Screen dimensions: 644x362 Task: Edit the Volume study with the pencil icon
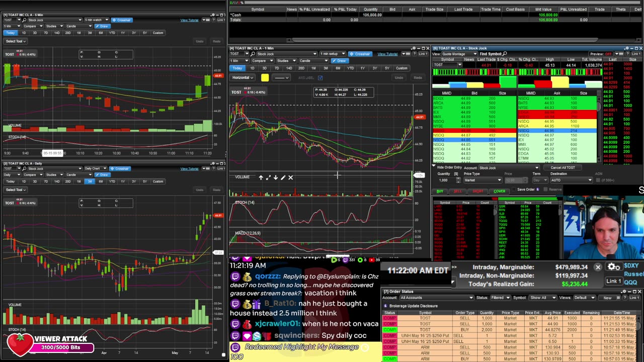tap(283, 177)
